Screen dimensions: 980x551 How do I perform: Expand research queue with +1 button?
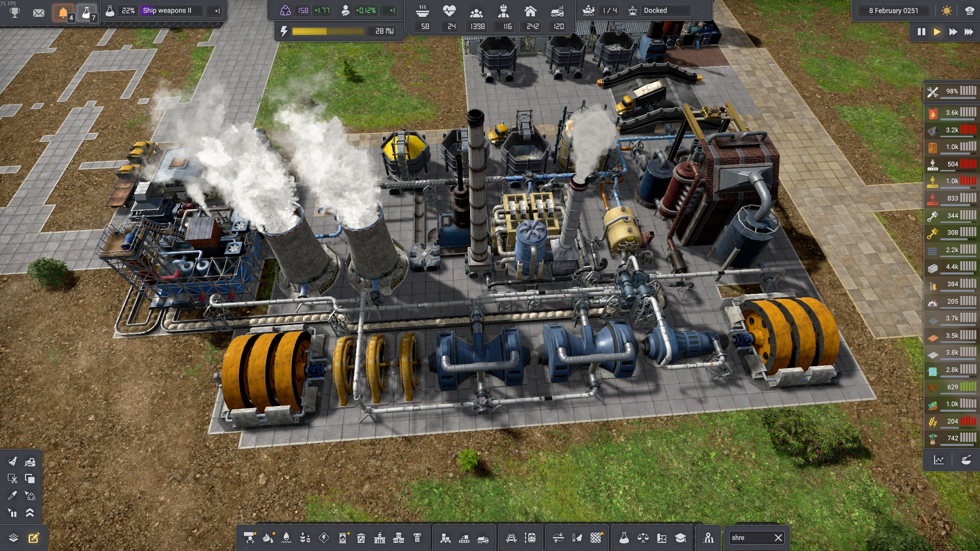pos(217,11)
